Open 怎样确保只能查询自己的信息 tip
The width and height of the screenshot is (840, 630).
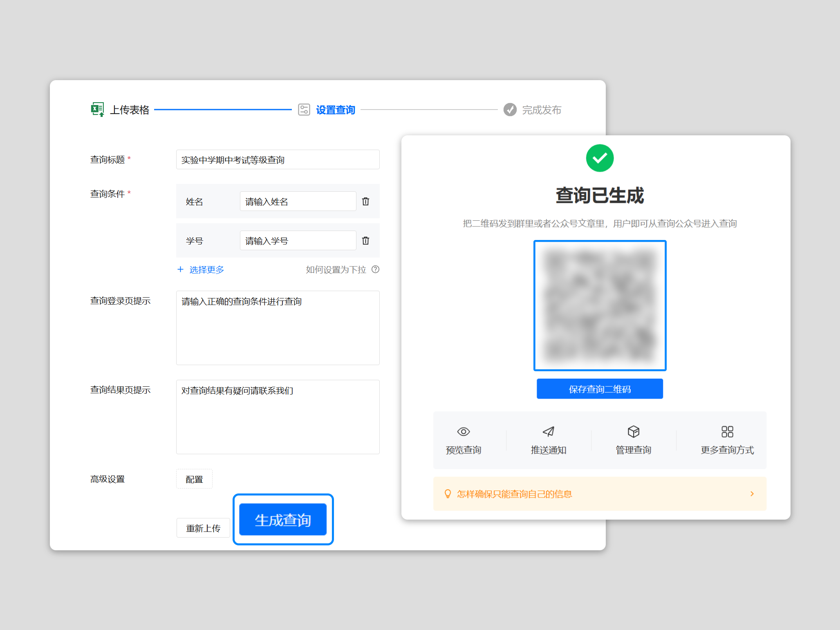coord(515,494)
